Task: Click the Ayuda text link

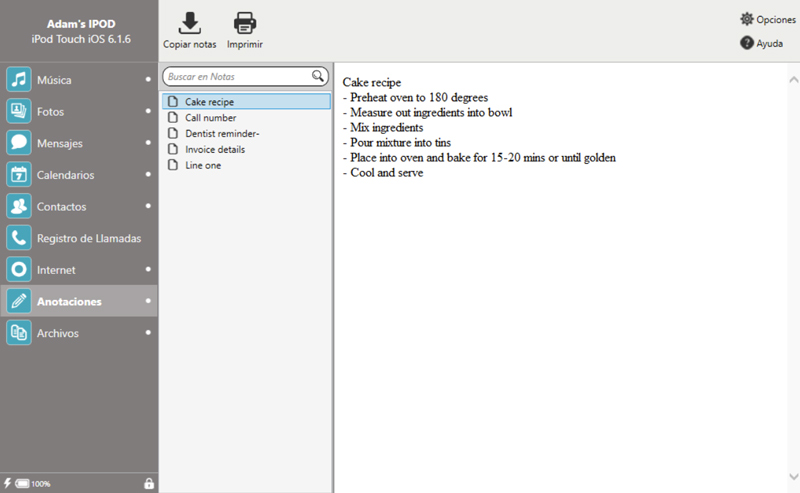Action: [x=769, y=43]
